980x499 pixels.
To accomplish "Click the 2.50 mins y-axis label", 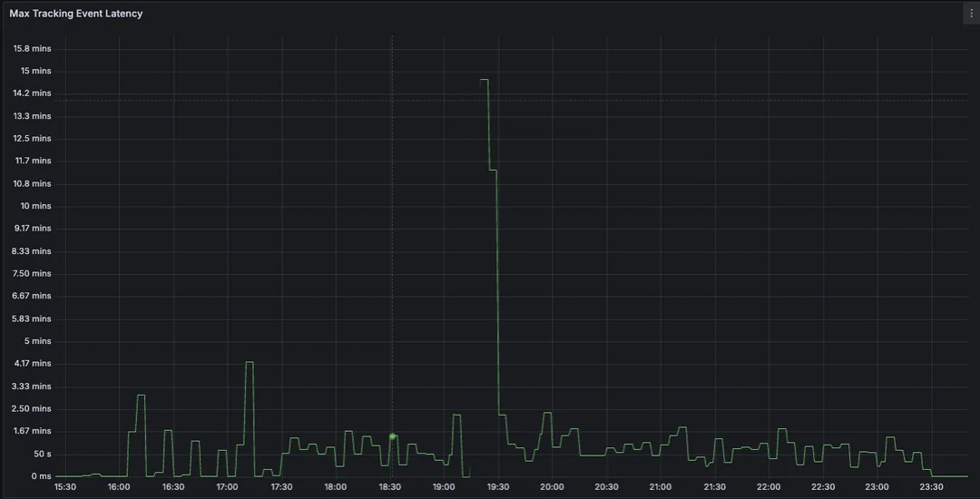I will click(x=32, y=409).
